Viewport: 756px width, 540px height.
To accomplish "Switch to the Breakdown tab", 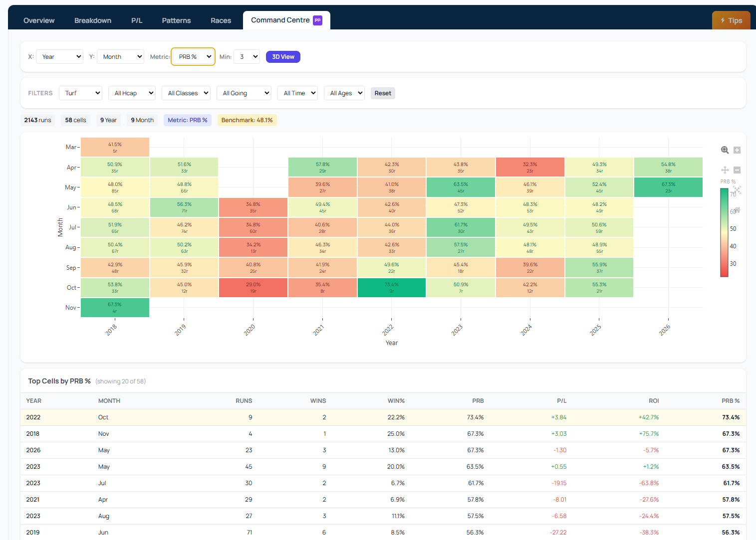I will (x=93, y=20).
